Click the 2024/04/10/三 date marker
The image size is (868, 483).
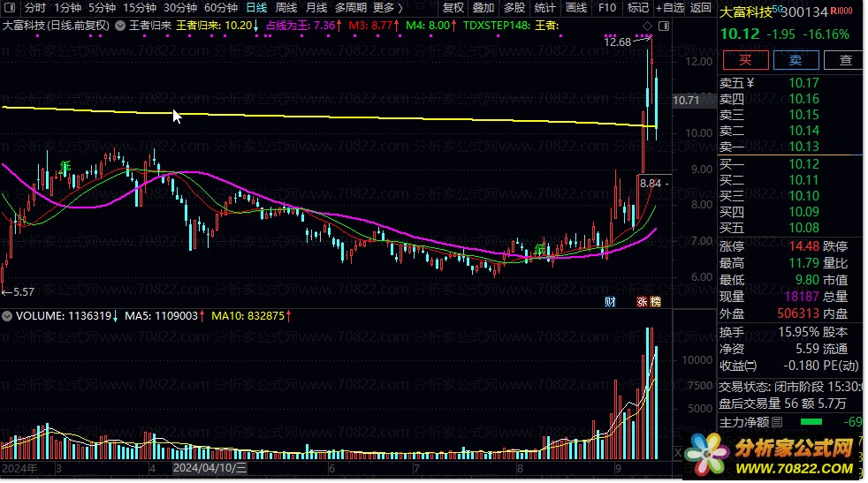tap(209, 468)
